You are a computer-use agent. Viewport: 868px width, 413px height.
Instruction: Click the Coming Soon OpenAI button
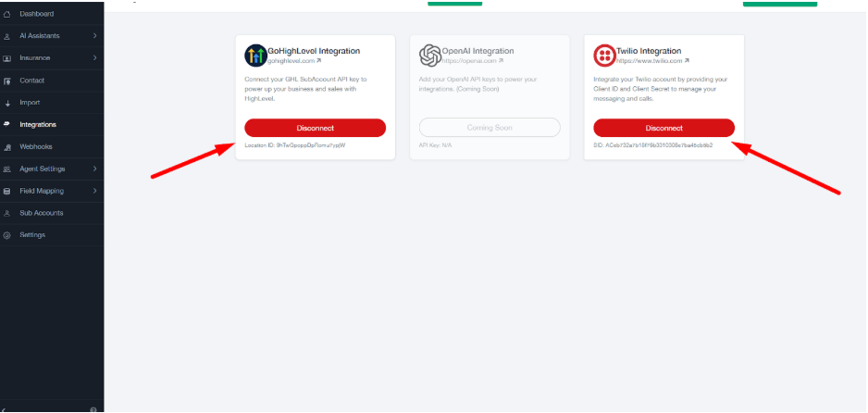coord(490,128)
